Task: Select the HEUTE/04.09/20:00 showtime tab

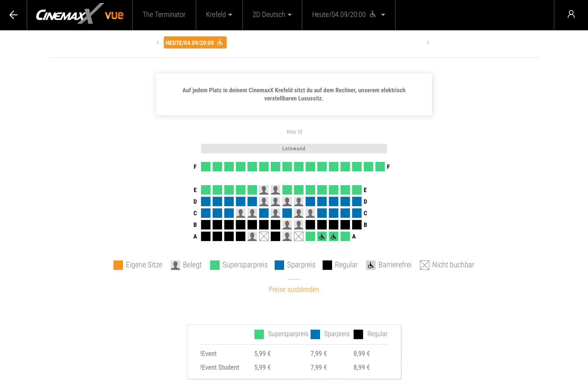Action: 195,43
